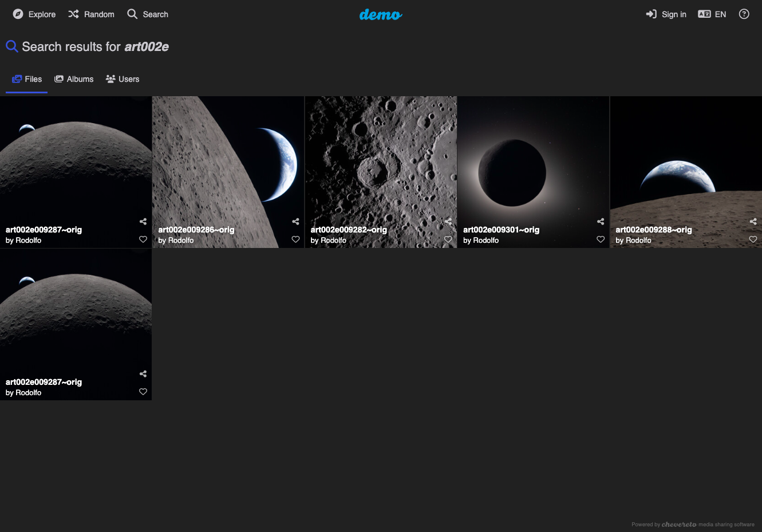Switch to the Users tab
The width and height of the screenshot is (762, 532).
click(123, 79)
